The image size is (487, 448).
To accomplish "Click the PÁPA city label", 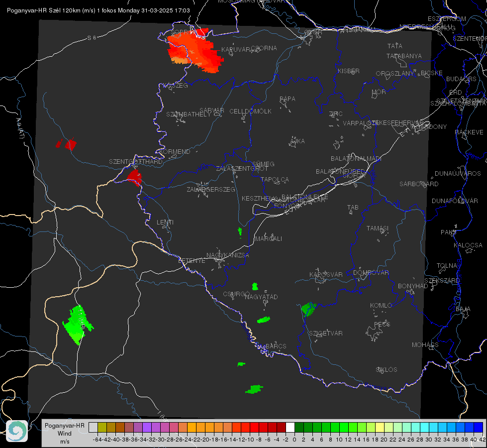I will 288,99.
